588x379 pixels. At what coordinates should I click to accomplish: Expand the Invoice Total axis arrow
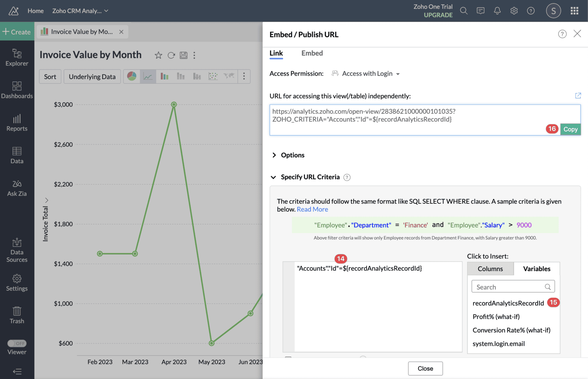[x=47, y=200]
